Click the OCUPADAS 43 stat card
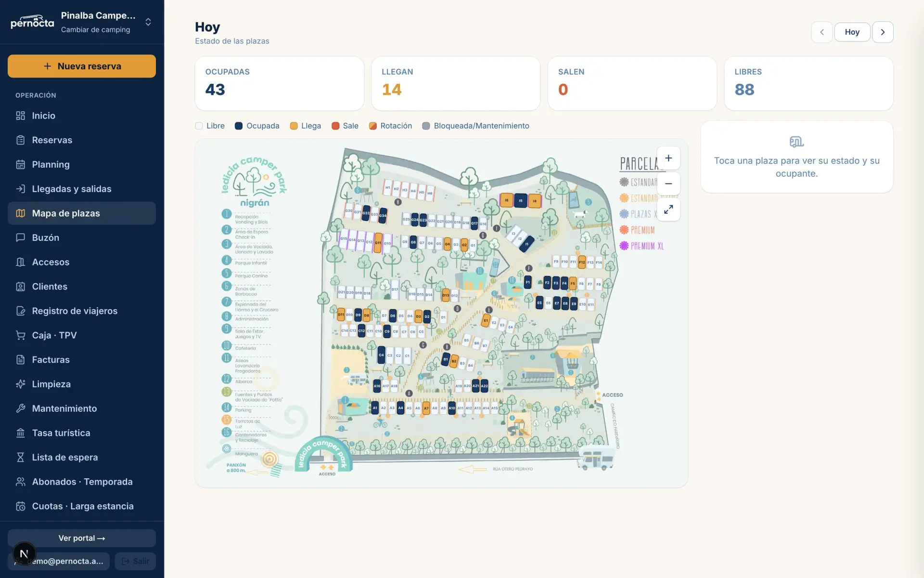Screen dimensions: 924x578 279,83
